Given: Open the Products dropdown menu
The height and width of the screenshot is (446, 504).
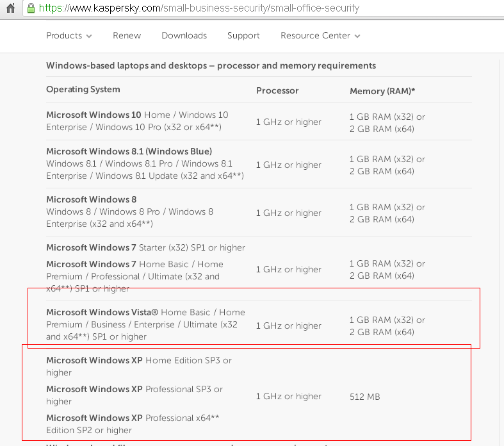Looking at the screenshot, I should [x=69, y=35].
